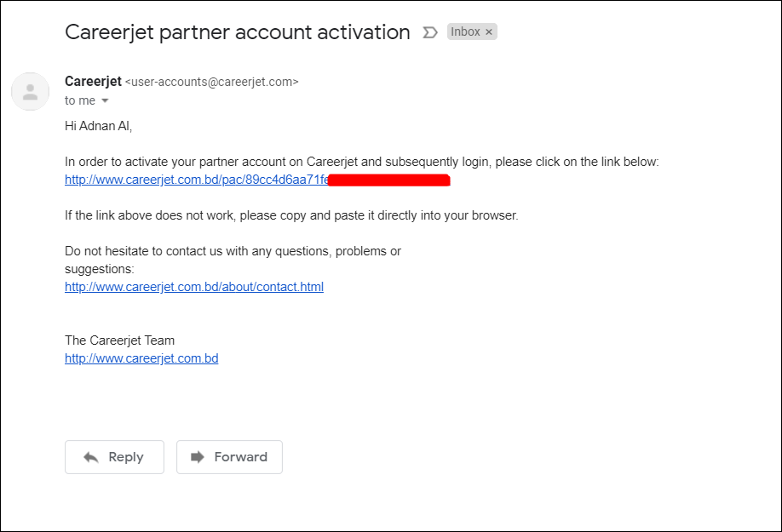Open the careerjet.com.bd contact page link
782x532 pixels.
(194, 287)
